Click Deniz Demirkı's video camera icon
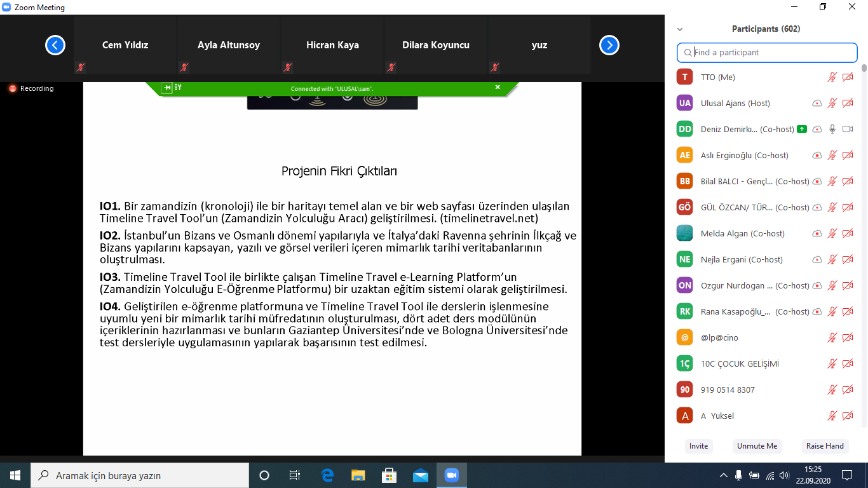 [x=848, y=129]
